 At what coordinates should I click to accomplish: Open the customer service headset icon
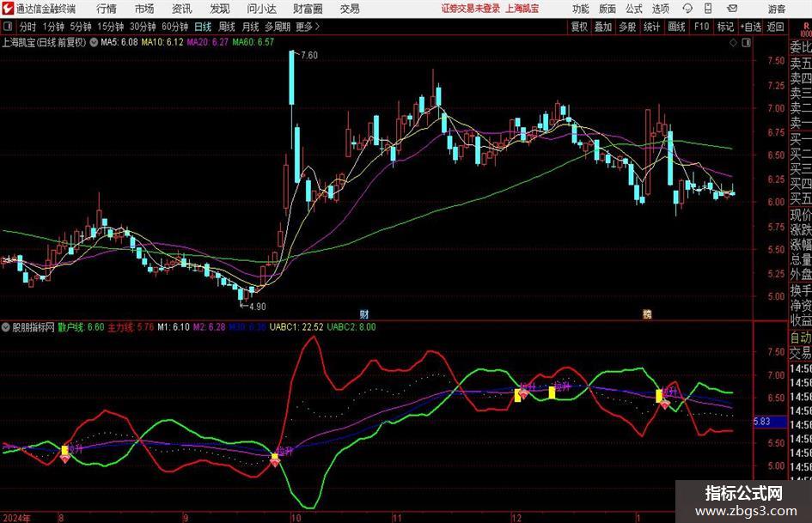(687, 9)
